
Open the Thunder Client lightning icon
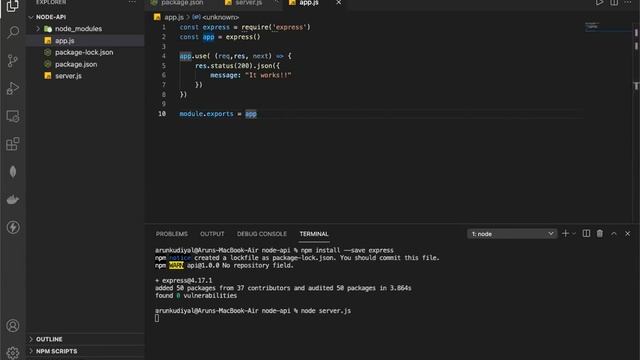pyautogui.click(x=13, y=227)
